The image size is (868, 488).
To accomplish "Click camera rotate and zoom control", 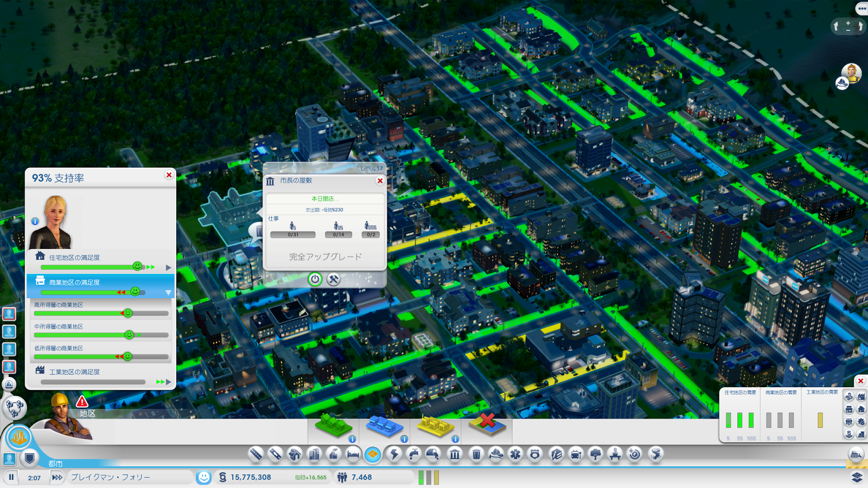I will (848, 26).
